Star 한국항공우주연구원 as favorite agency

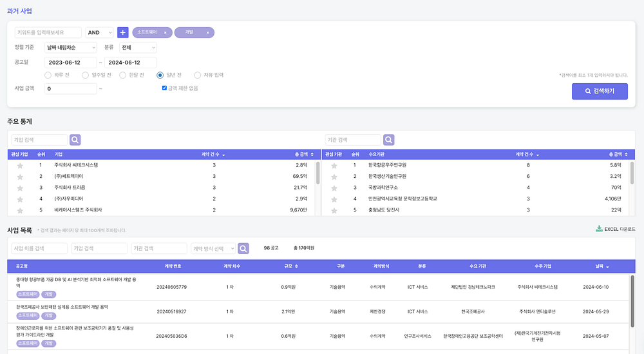tap(334, 166)
